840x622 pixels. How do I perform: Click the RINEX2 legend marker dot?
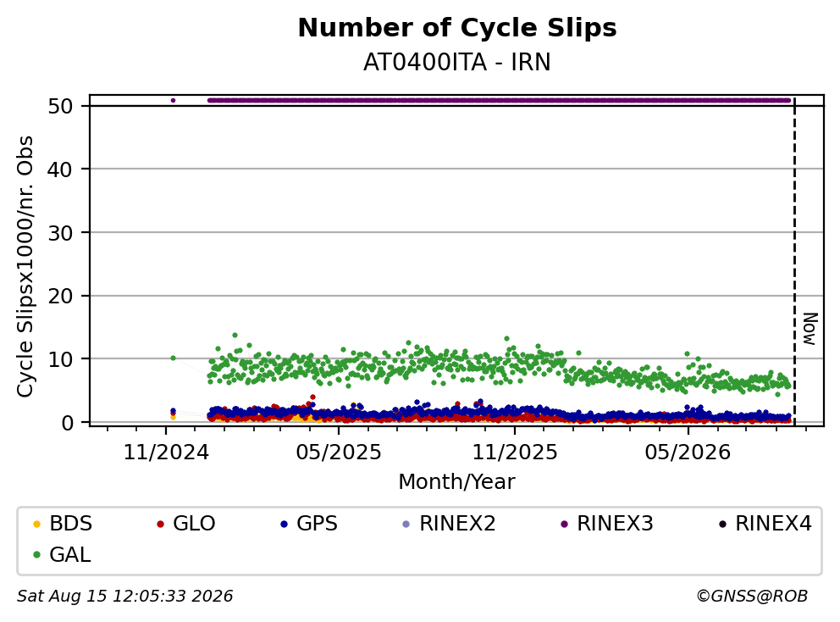point(406,524)
